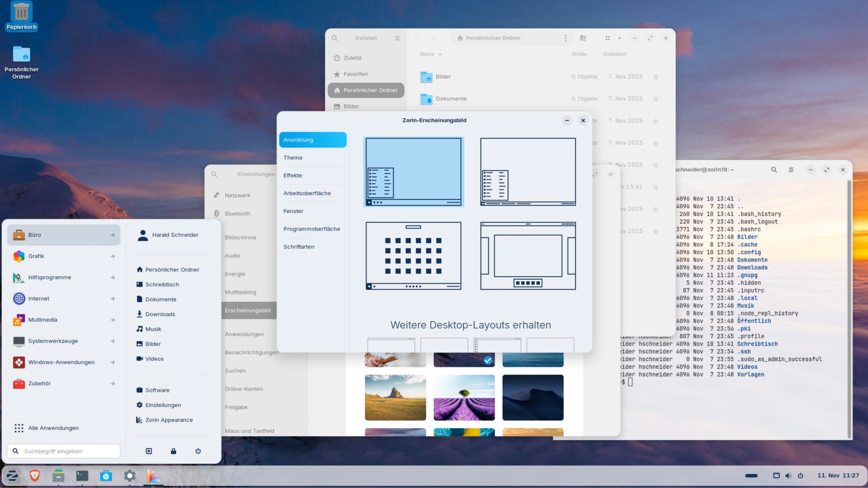Select the top-right desktop layout option
The image size is (868, 488).
click(528, 171)
